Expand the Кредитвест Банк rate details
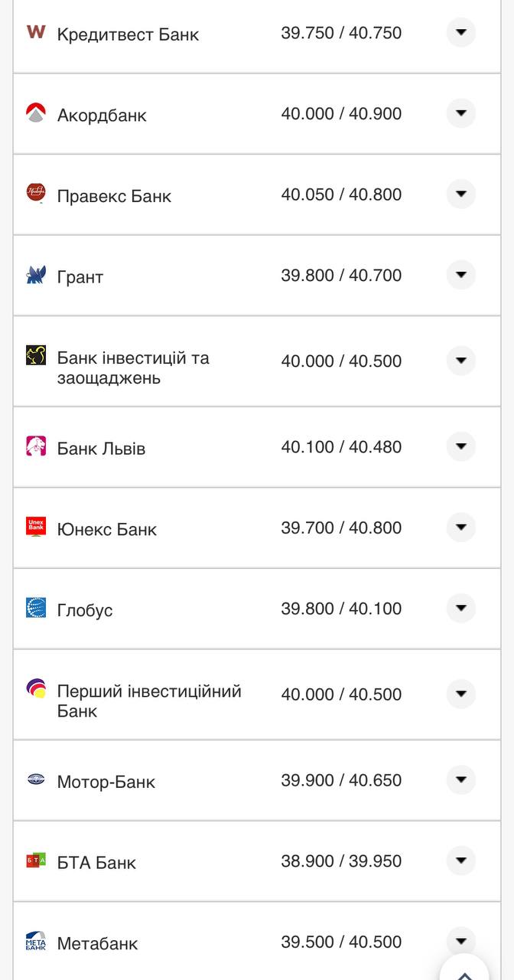The width and height of the screenshot is (514, 980). pyautogui.click(x=460, y=33)
